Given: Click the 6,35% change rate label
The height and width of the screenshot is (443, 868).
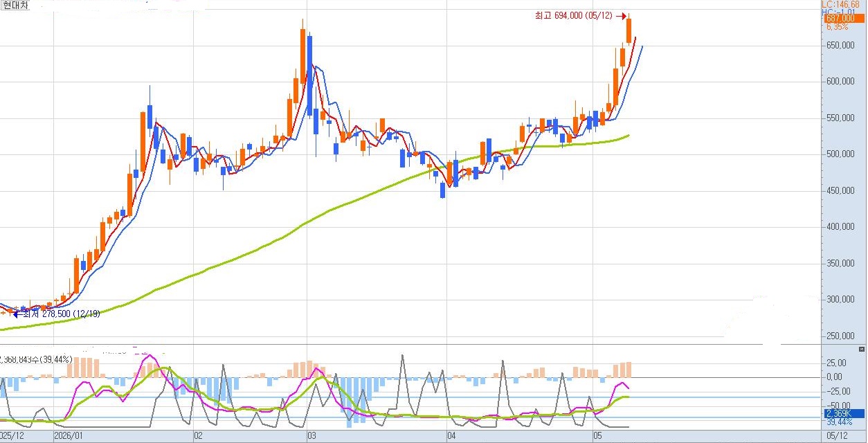Looking at the screenshot, I should point(837,28).
